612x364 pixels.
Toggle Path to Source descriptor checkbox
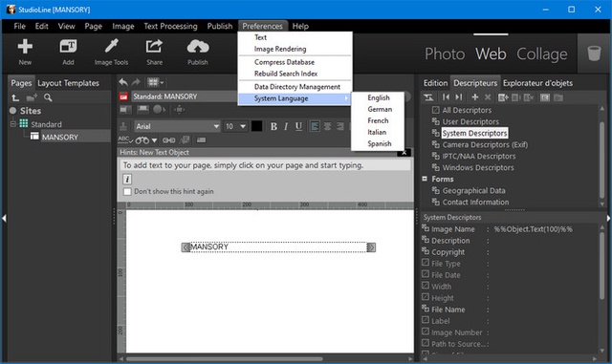pyautogui.click(x=426, y=343)
